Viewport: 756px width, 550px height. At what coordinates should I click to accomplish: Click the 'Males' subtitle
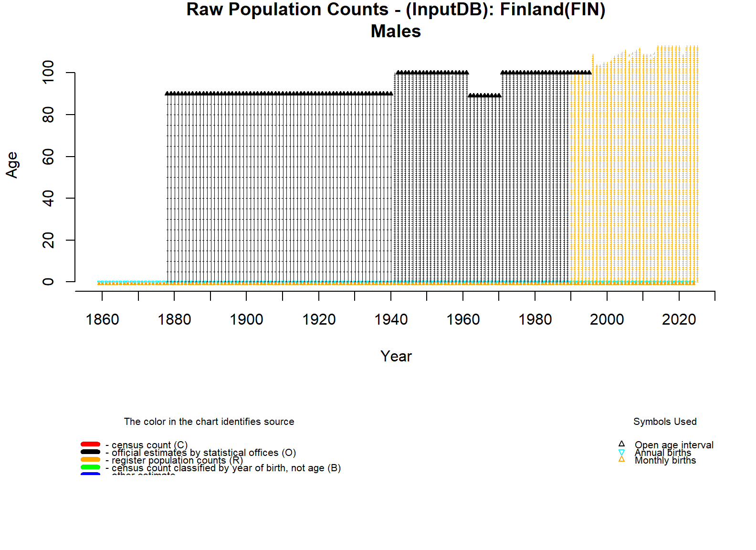pyautogui.click(x=396, y=32)
